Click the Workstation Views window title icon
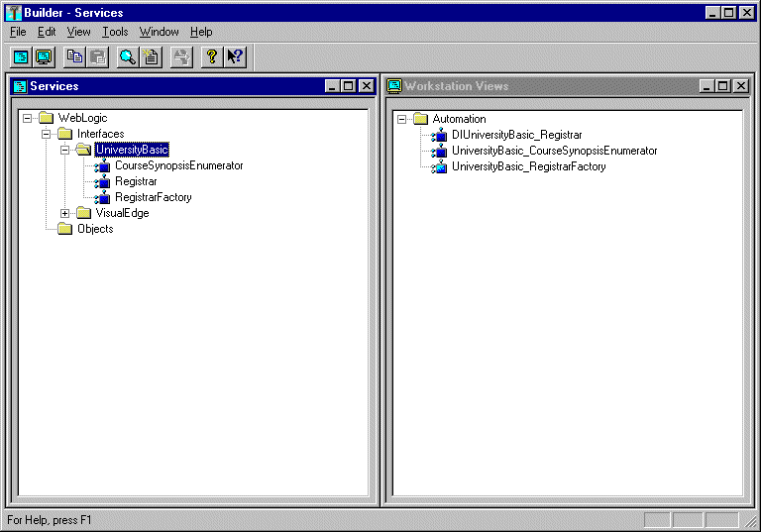 (394, 86)
